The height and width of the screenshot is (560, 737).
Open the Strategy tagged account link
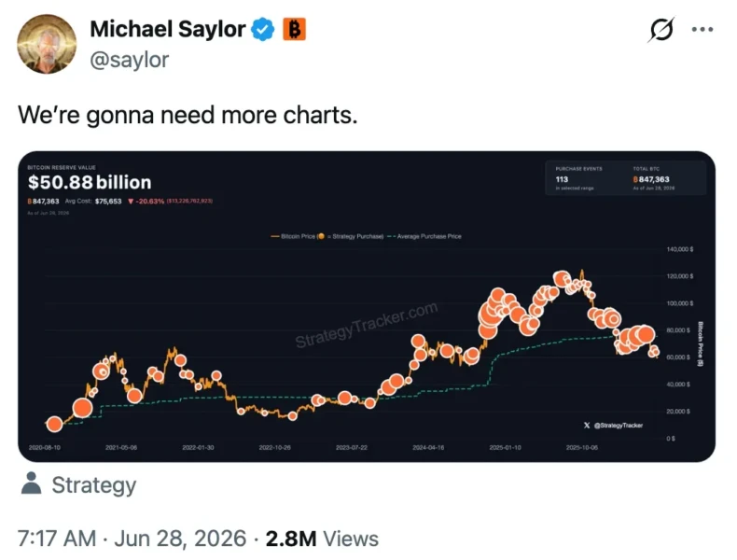[x=94, y=484]
